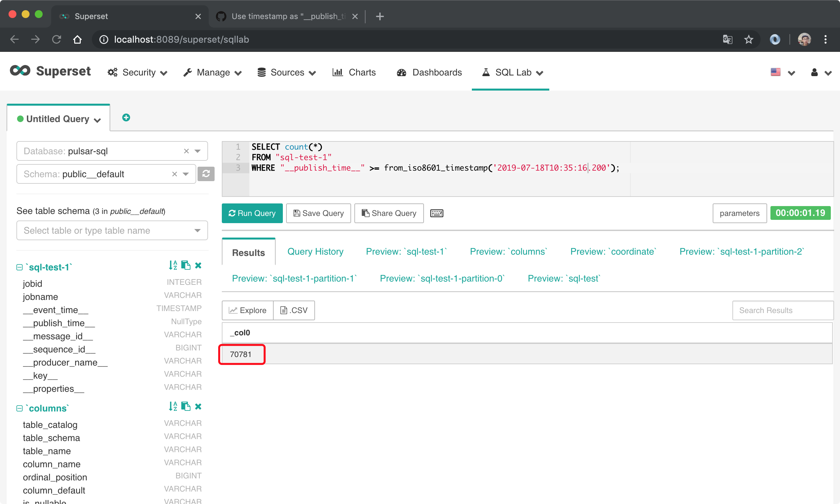Image resolution: width=840 pixels, height=504 pixels.
Task: Switch to the Query History tab
Action: tap(315, 252)
